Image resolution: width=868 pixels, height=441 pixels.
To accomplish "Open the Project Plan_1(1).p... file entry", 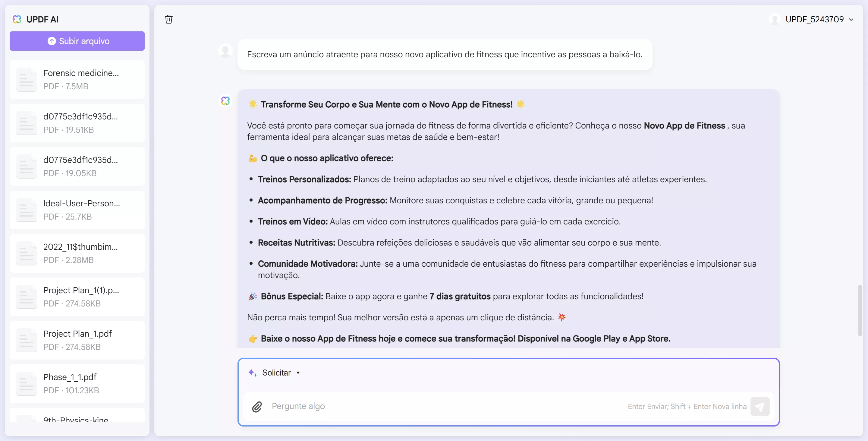I will click(x=77, y=297).
